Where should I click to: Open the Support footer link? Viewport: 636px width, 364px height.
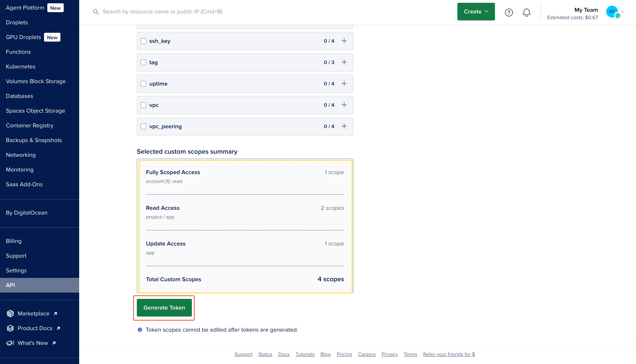click(243, 354)
